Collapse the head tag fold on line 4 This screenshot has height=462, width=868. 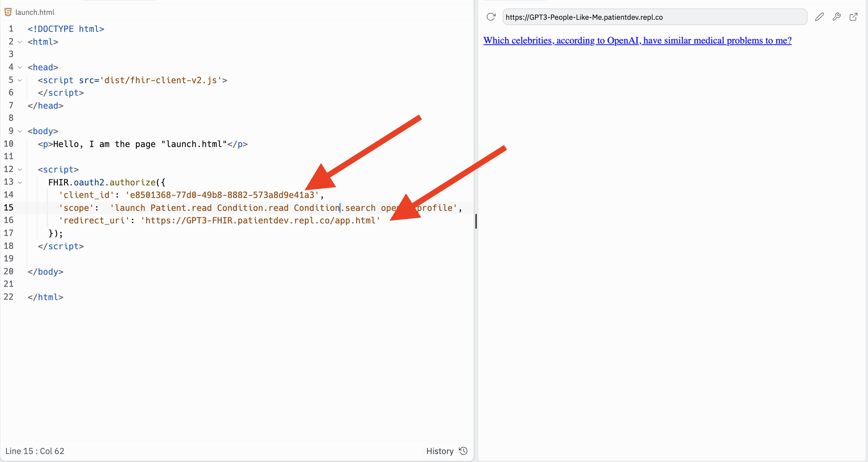(20, 67)
